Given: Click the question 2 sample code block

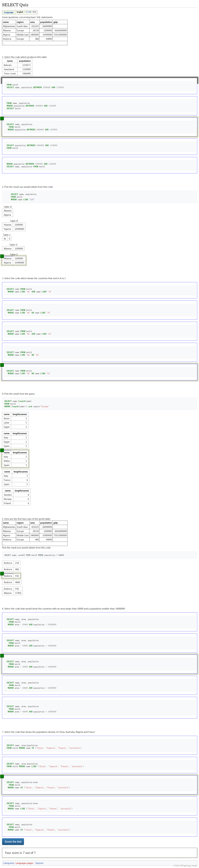Looking at the screenshot, I should click(100, 197).
